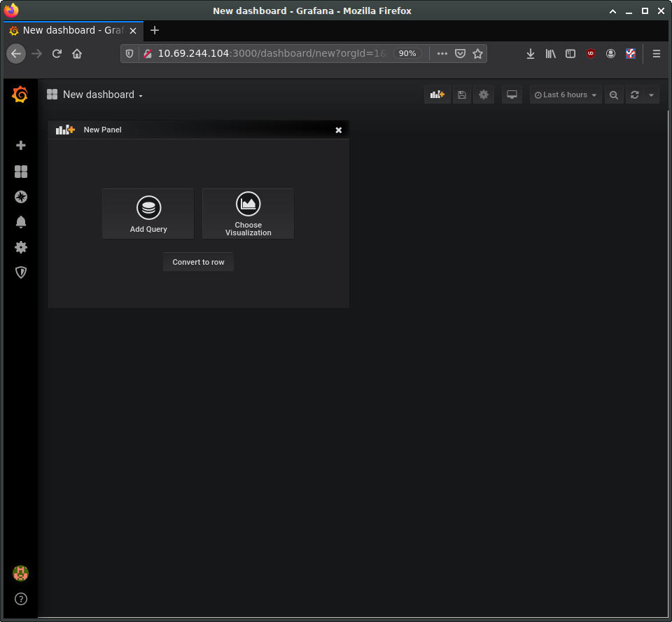Open Server Admin shield icon
This screenshot has height=622, width=672.
[20, 272]
